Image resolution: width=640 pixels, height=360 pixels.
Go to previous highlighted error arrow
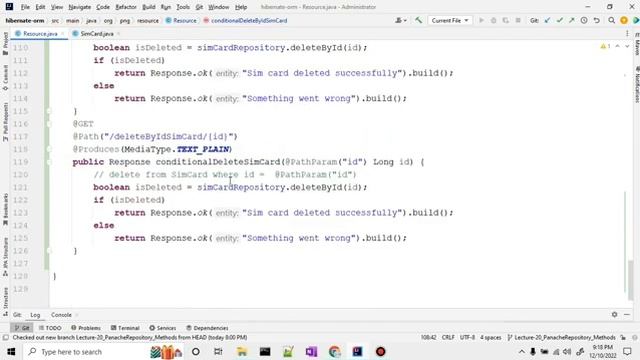tap(618, 47)
